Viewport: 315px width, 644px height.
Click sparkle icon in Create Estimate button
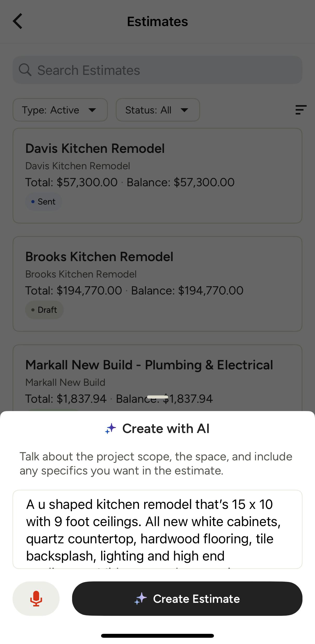click(x=141, y=598)
